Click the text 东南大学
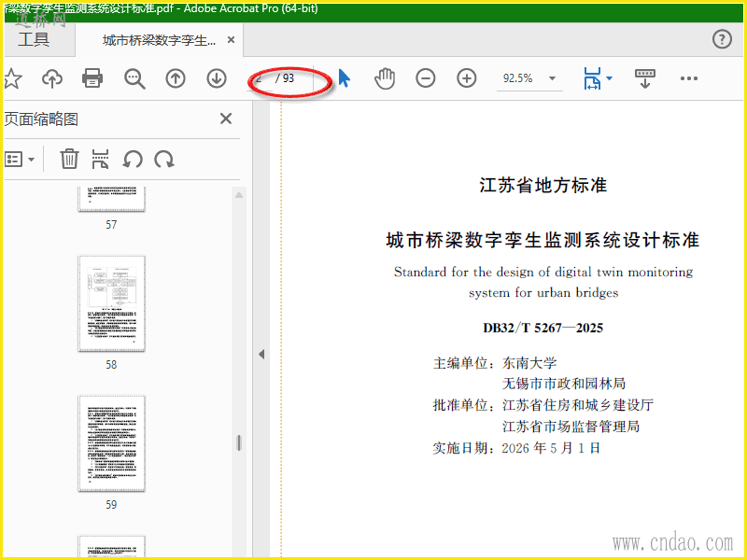The height and width of the screenshot is (560, 747). coord(529,363)
